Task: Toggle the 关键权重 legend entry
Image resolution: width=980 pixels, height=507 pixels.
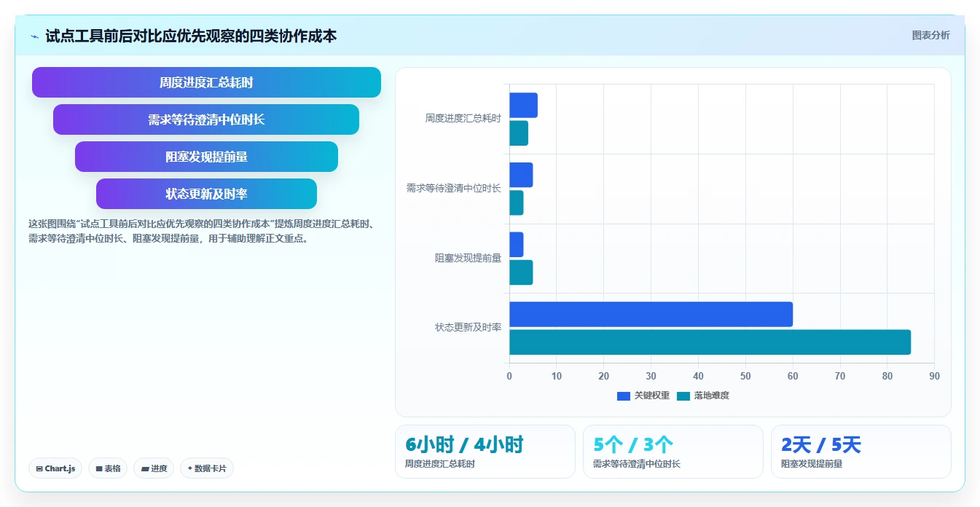Action: tap(643, 396)
